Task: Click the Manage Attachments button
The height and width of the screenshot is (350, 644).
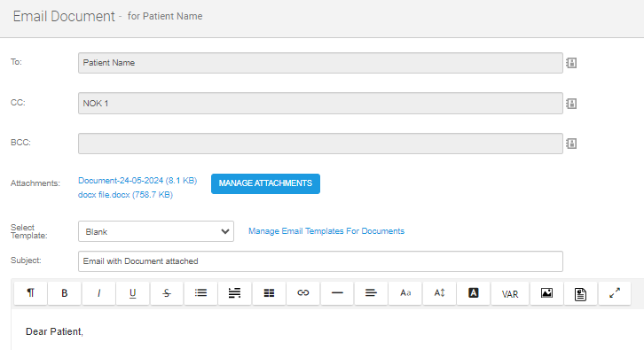Action: [x=265, y=183]
